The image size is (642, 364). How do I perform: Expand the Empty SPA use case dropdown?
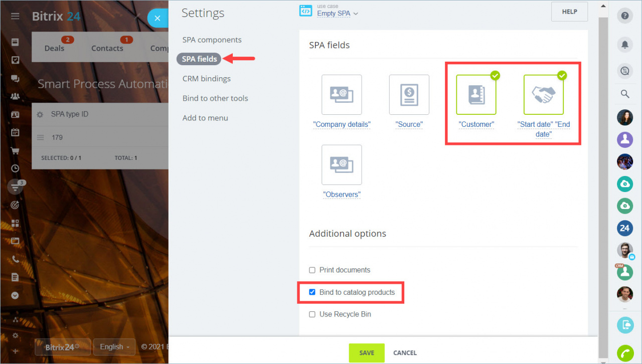click(x=338, y=14)
